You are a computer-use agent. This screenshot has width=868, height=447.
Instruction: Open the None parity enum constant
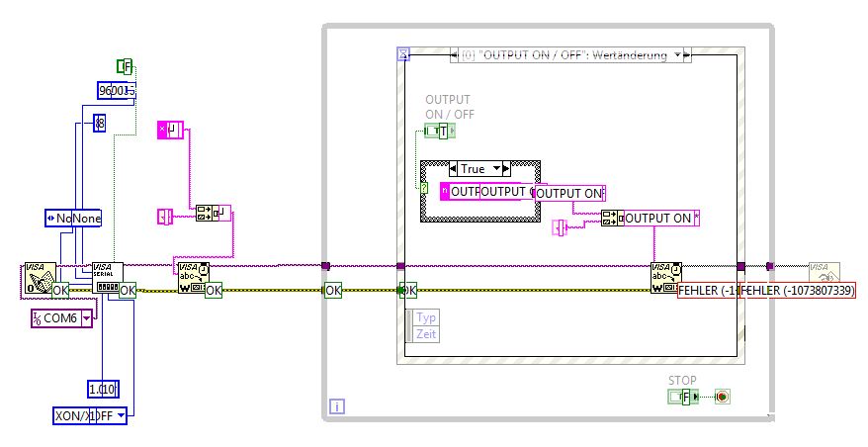point(73,219)
